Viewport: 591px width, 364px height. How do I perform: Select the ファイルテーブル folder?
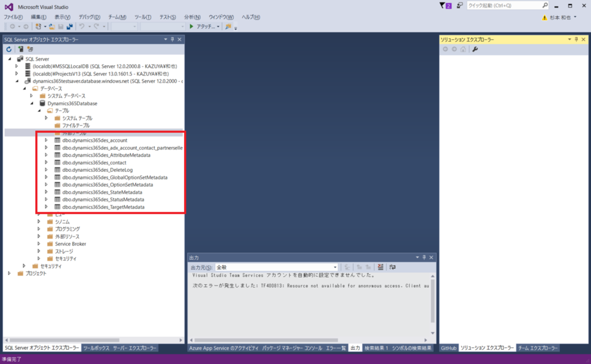pos(76,126)
